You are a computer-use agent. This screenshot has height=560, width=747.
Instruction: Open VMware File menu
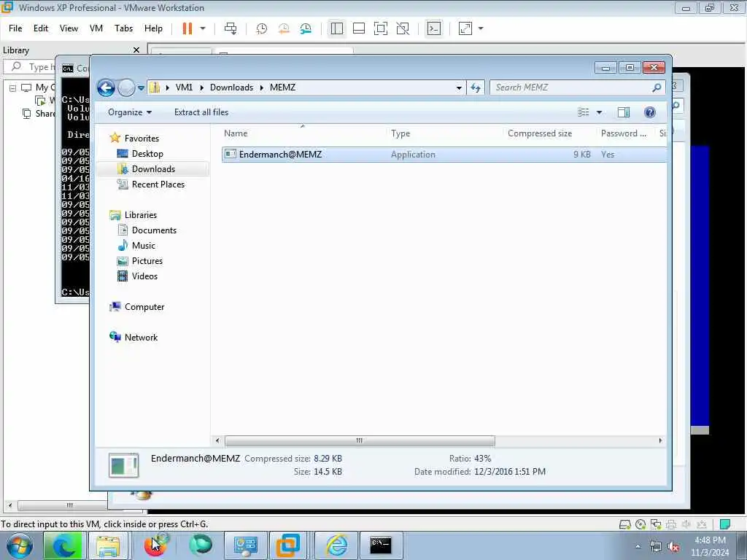click(x=15, y=28)
